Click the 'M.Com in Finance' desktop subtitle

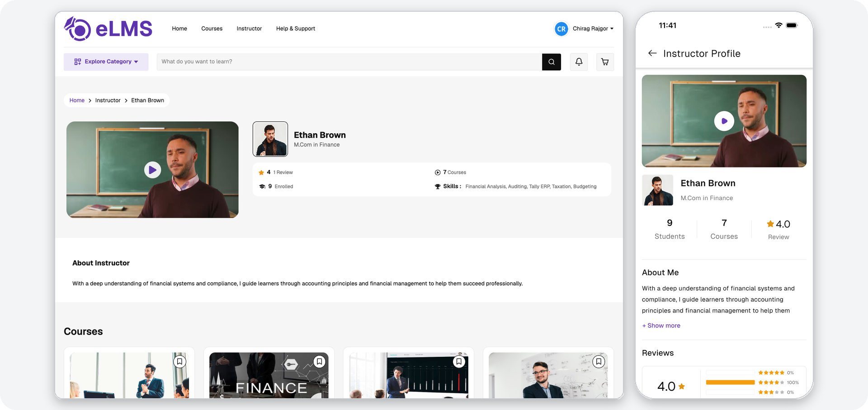point(317,145)
